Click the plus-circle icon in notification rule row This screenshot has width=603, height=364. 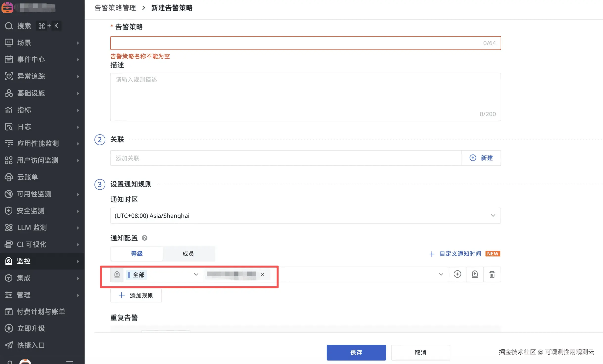[x=457, y=274]
